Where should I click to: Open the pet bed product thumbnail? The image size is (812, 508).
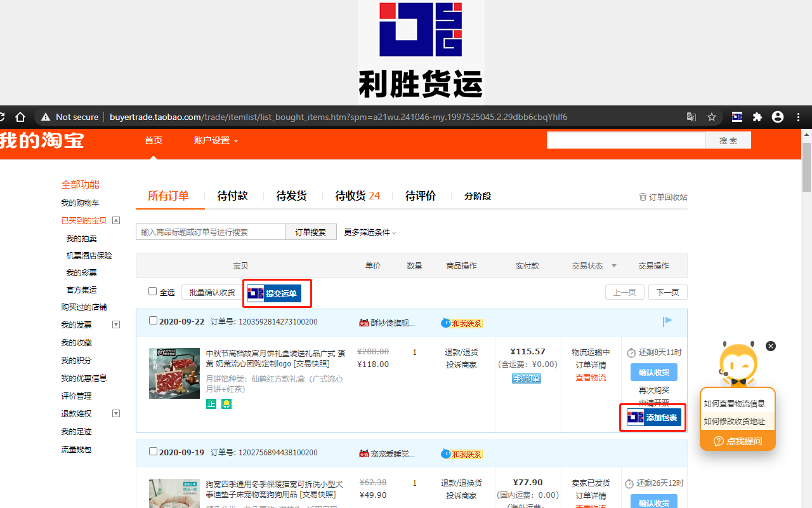pyautogui.click(x=174, y=493)
